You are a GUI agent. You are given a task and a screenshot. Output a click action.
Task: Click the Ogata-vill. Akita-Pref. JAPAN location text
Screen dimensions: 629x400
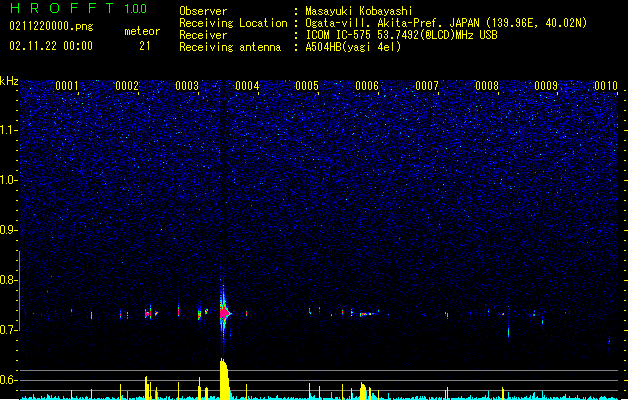tap(446, 23)
